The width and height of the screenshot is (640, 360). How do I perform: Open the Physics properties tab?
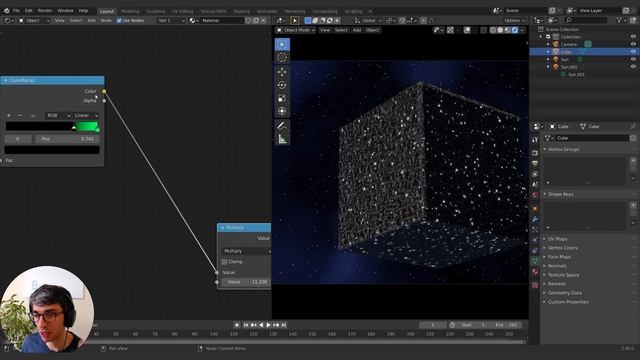[535, 240]
